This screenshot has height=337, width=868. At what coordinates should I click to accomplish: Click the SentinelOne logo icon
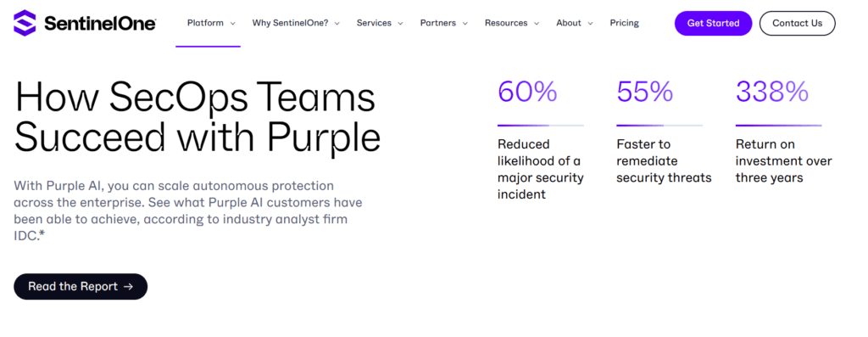[x=25, y=23]
